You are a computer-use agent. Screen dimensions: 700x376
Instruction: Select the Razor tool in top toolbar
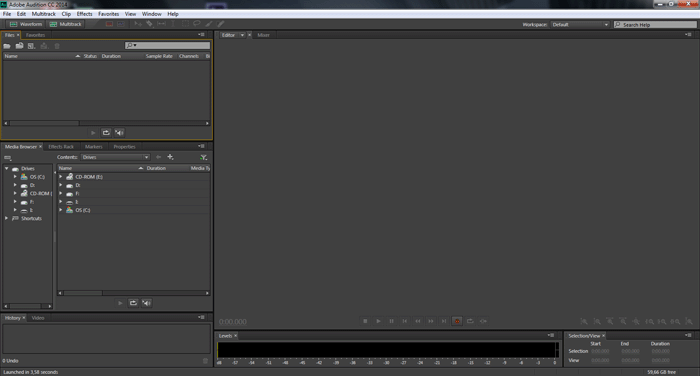point(150,24)
